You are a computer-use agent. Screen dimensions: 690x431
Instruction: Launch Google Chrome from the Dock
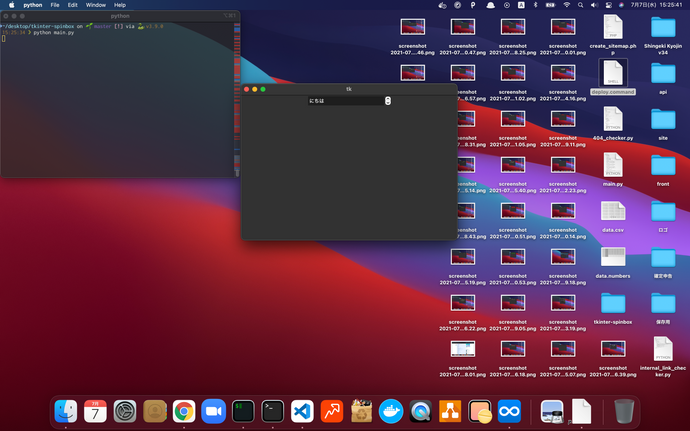click(184, 411)
